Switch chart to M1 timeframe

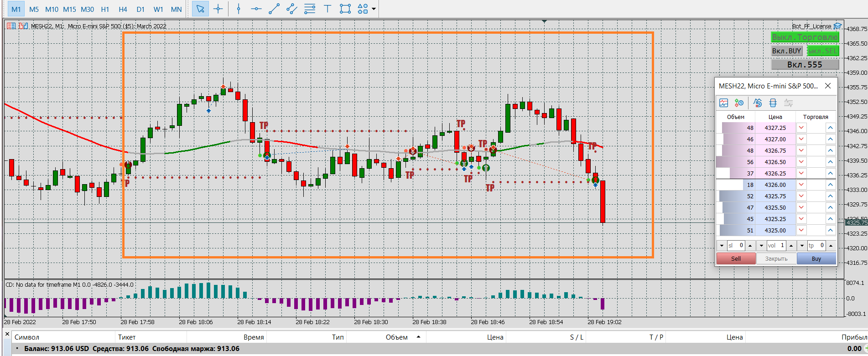16,9
